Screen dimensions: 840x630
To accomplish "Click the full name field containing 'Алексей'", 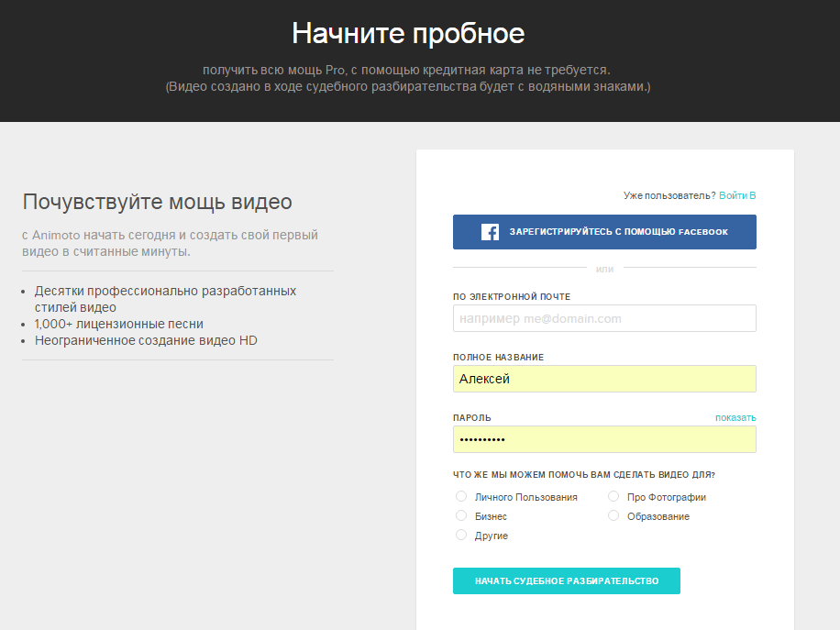I will pos(604,379).
